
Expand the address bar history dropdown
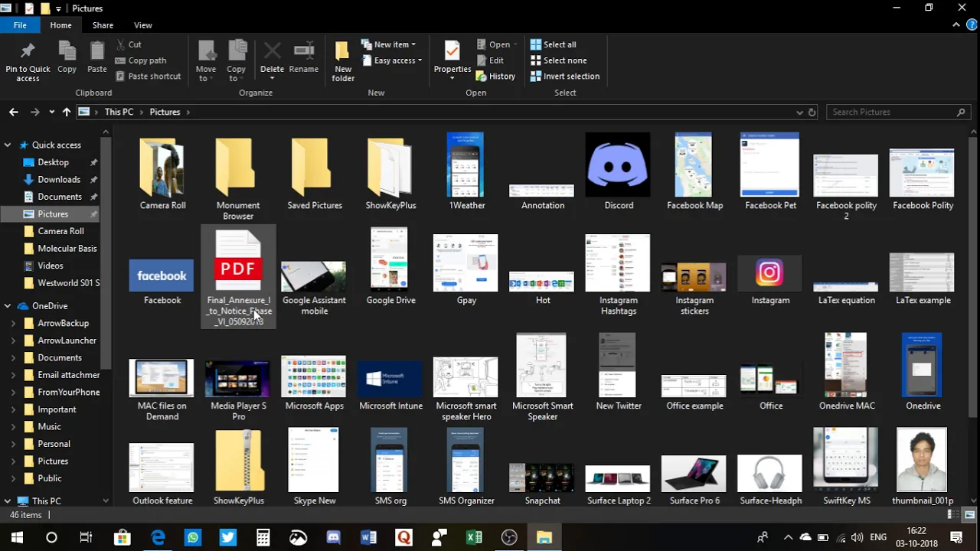point(799,112)
